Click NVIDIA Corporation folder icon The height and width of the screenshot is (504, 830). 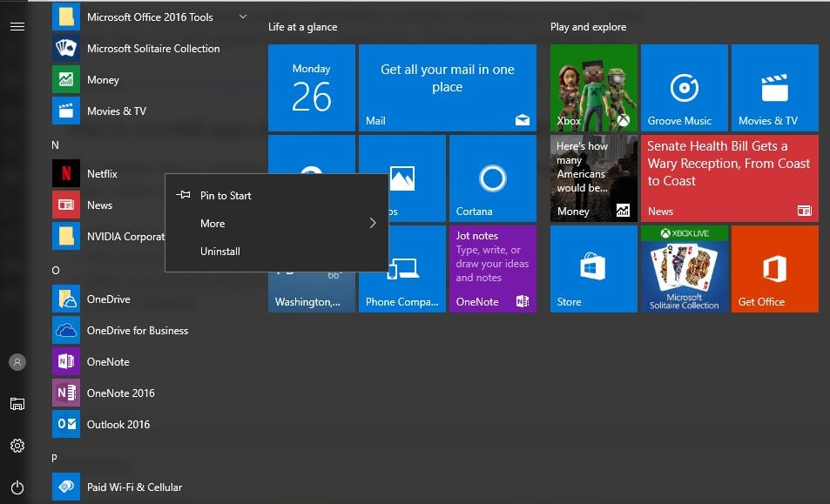click(x=66, y=237)
